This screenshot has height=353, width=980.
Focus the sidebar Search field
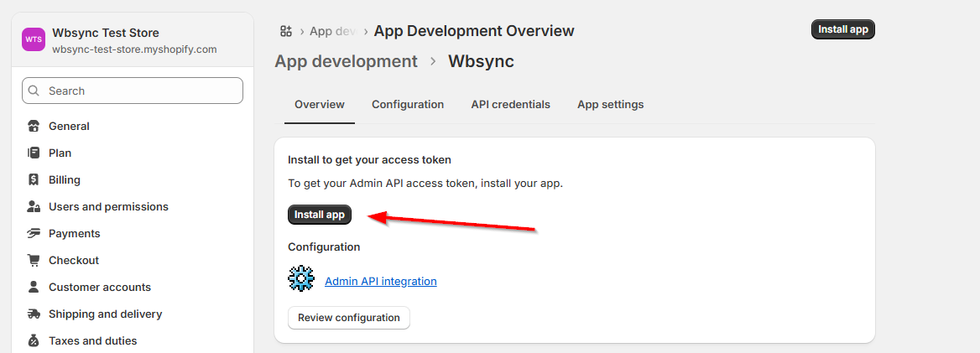pyautogui.click(x=133, y=91)
